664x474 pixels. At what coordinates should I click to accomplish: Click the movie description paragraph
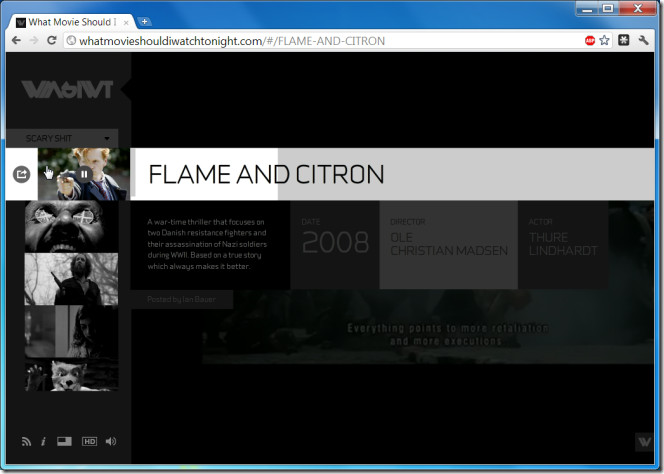pyautogui.click(x=207, y=244)
